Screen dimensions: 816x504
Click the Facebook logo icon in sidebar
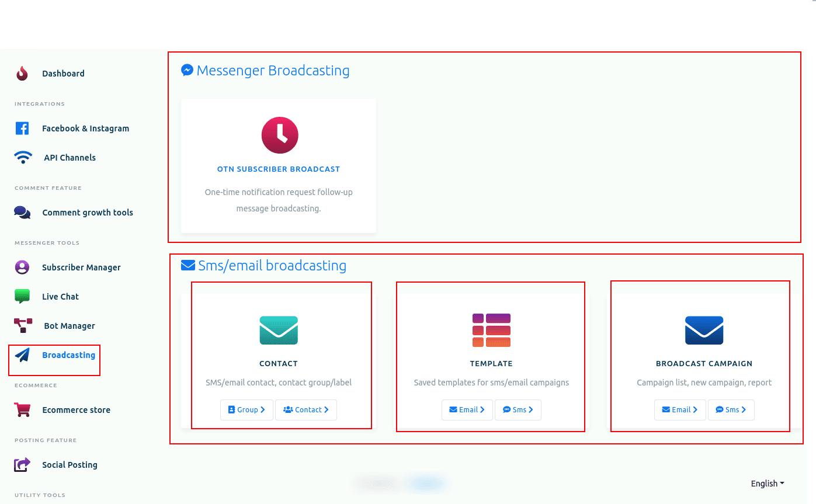tap(22, 128)
